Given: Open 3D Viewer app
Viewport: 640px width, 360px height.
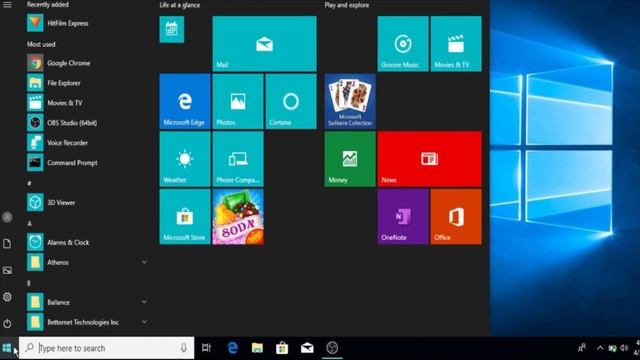Looking at the screenshot, I should coord(87,202).
